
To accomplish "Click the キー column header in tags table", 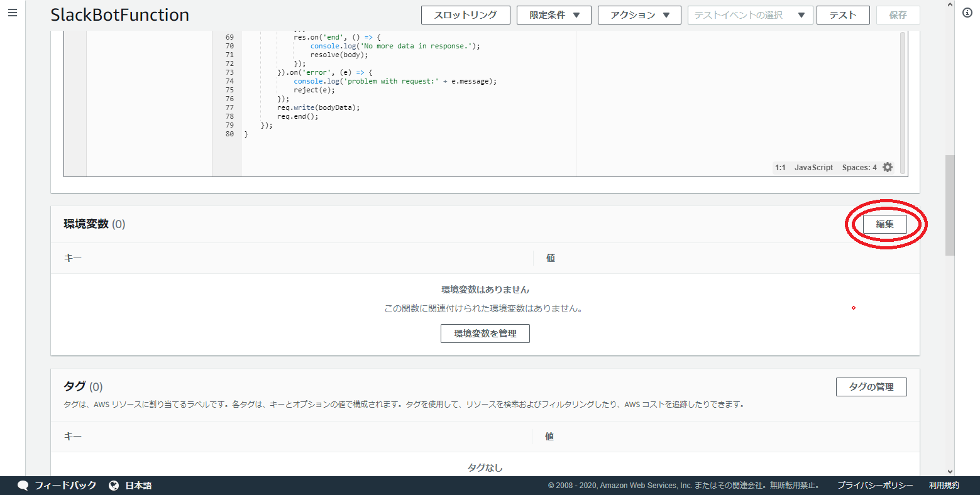I will [73, 437].
